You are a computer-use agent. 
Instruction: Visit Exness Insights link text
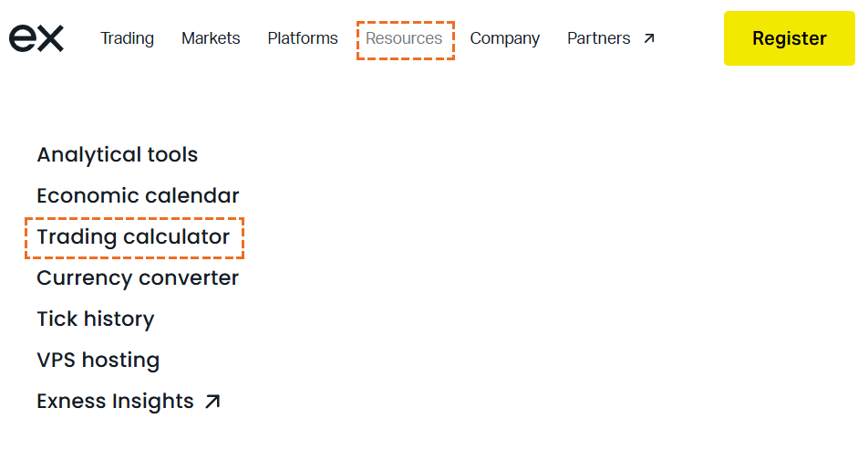tap(115, 402)
